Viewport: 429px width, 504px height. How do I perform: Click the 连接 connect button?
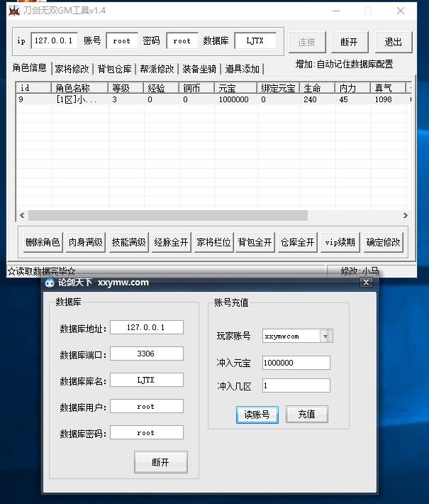point(307,42)
